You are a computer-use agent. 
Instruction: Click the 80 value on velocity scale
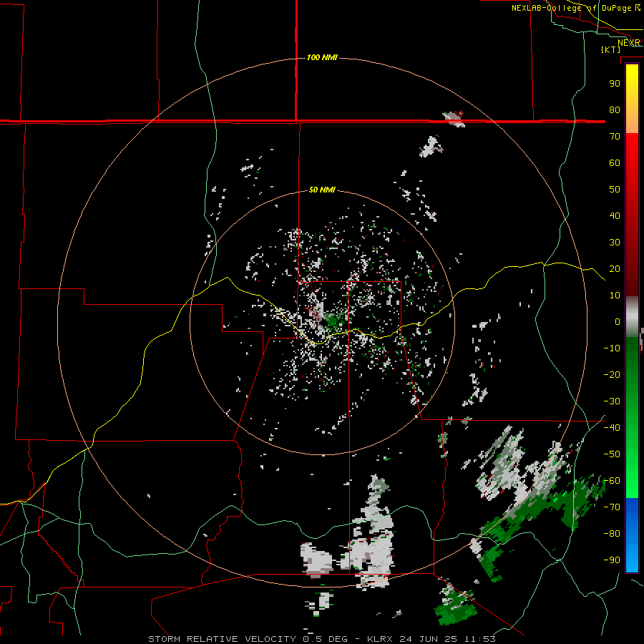tap(615, 110)
